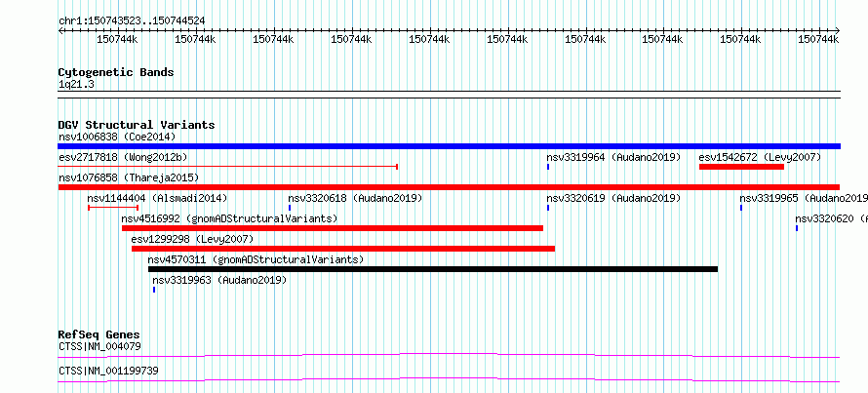Open nsv1076858 (Thareja2015) label
The width and height of the screenshot is (868, 393).
tap(129, 177)
